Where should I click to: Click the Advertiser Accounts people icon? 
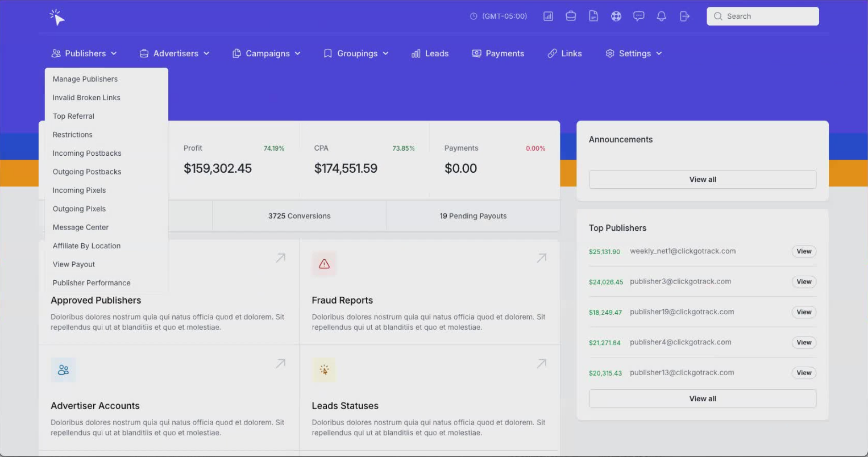63,370
